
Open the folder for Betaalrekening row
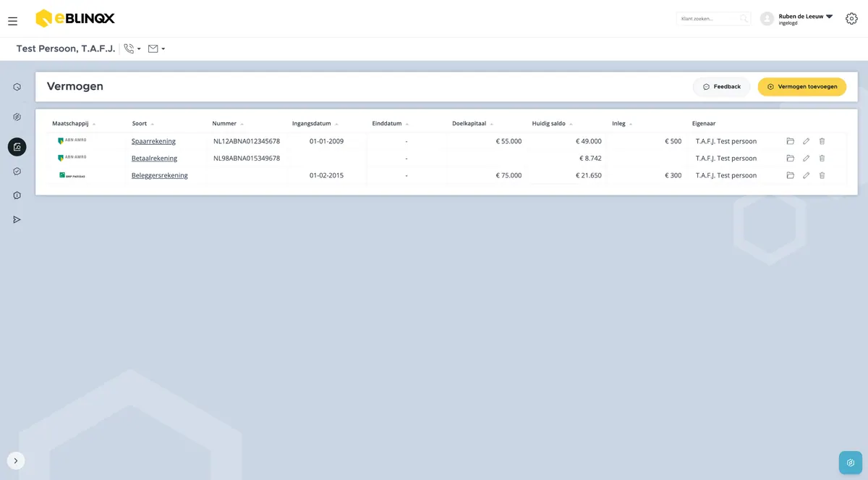click(790, 158)
